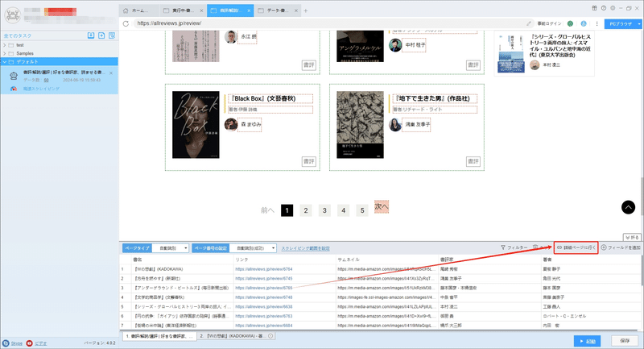Click スクレイピング範囲を設定 link
Viewport: 644px width, 349px height.
pos(306,248)
